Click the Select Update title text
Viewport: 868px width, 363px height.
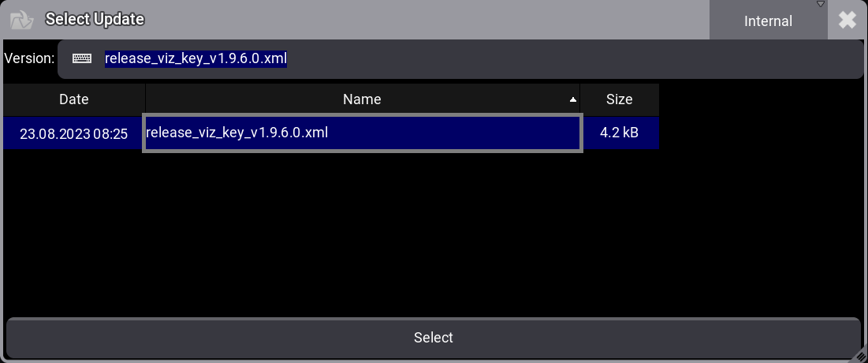[95, 20]
